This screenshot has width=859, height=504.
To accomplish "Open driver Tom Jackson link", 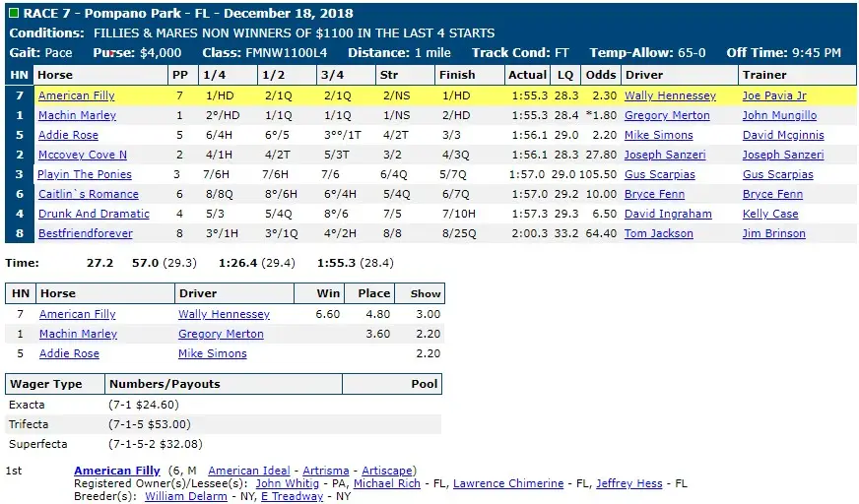I will (x=658, y=233).
